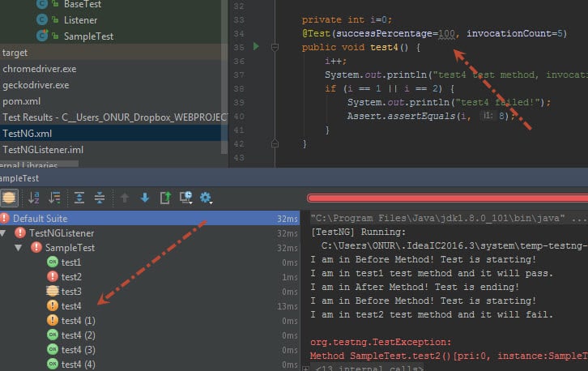Viewport: 588px width, 371px height.
Task: Click the skipped icon of test3
Action: (53, 291)
